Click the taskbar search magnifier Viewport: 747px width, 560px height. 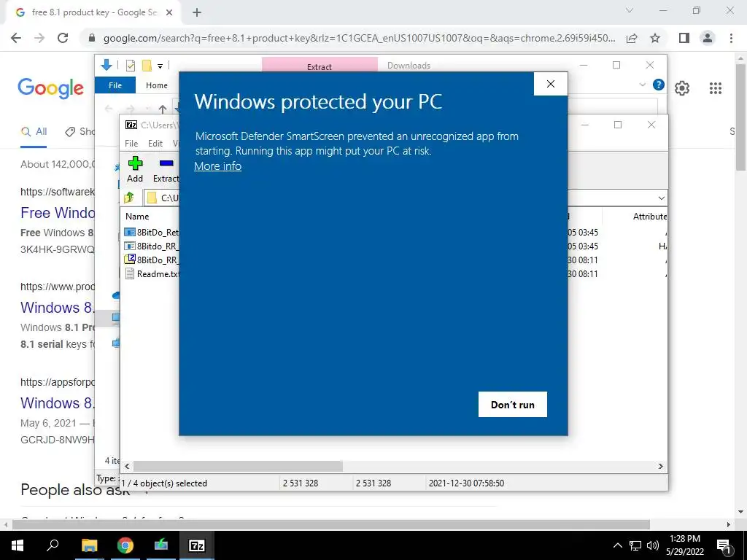click(53, 545)
